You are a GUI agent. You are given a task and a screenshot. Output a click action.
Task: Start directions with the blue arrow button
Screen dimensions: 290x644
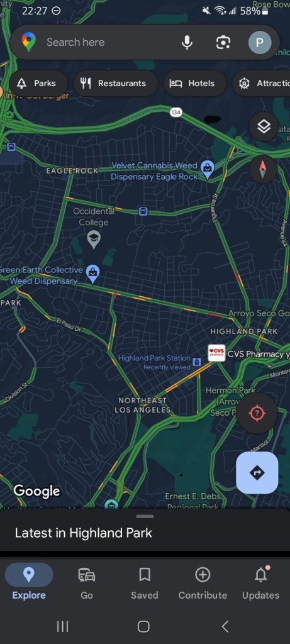point(257,473)
